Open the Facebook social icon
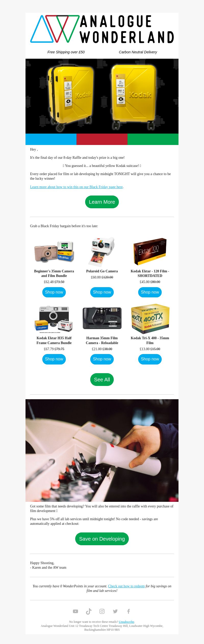 tap(129, 611)
